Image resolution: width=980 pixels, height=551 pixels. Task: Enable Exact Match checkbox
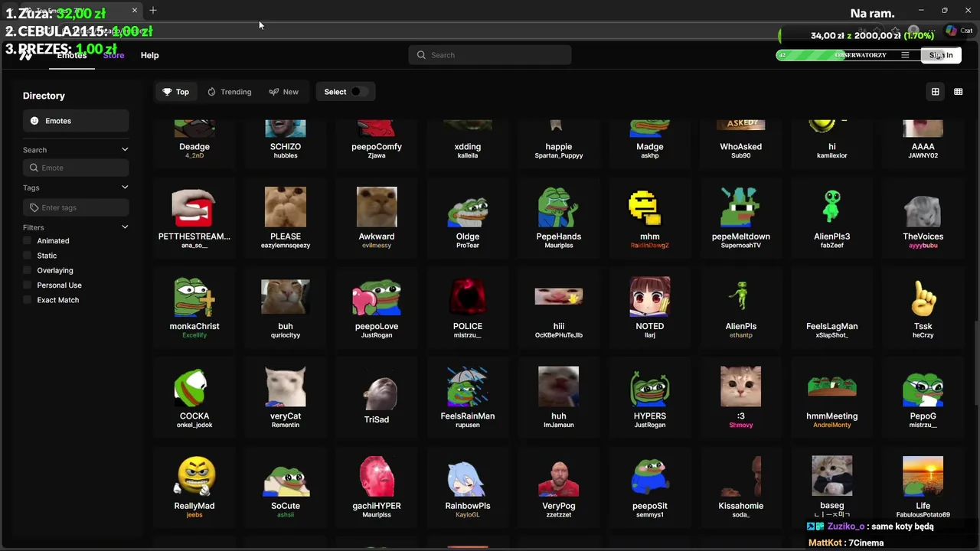pos(28,300)
